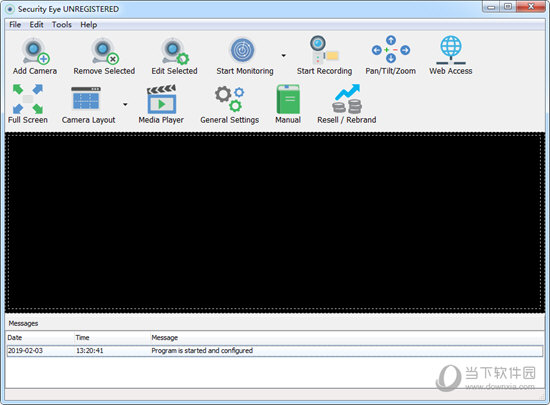550x405 pixels.
Task: Launch the Media Player
Action: point(161,104)
